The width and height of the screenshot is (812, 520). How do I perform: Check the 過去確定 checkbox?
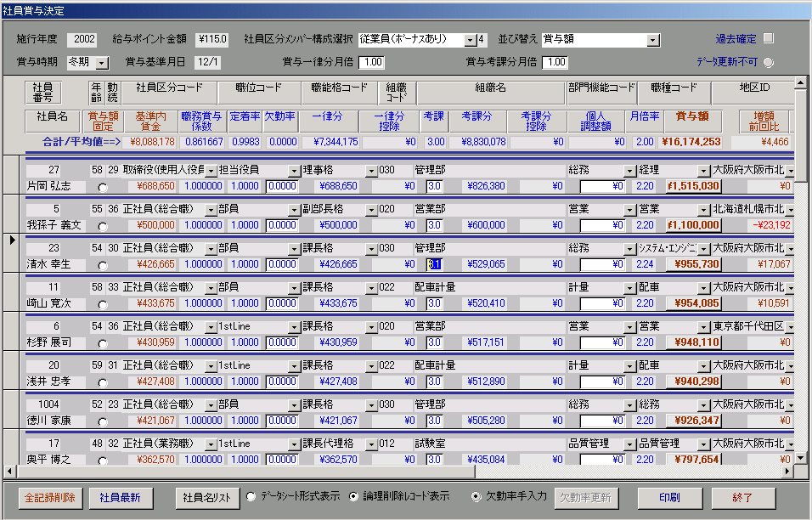pyautogui.click(x=769, y=38)
